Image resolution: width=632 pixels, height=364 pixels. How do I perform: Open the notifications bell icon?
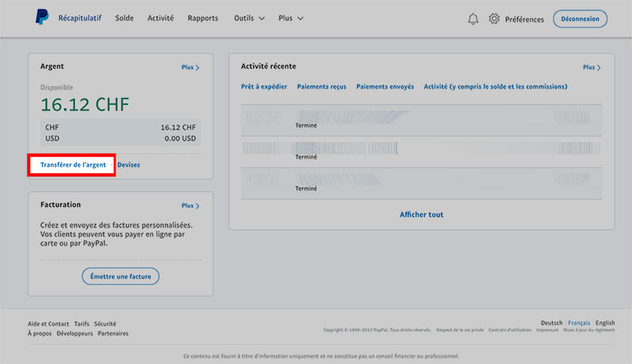[x=473, y=19]
